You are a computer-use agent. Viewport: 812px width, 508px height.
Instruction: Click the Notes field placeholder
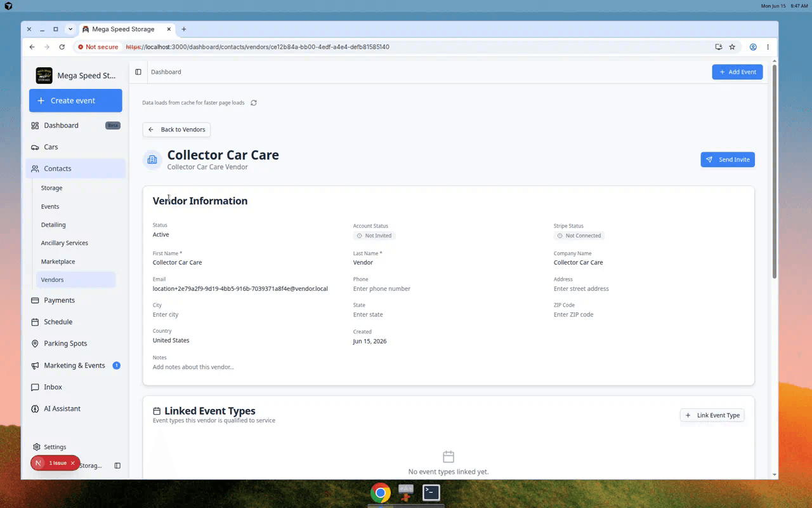tap(193, 367)
